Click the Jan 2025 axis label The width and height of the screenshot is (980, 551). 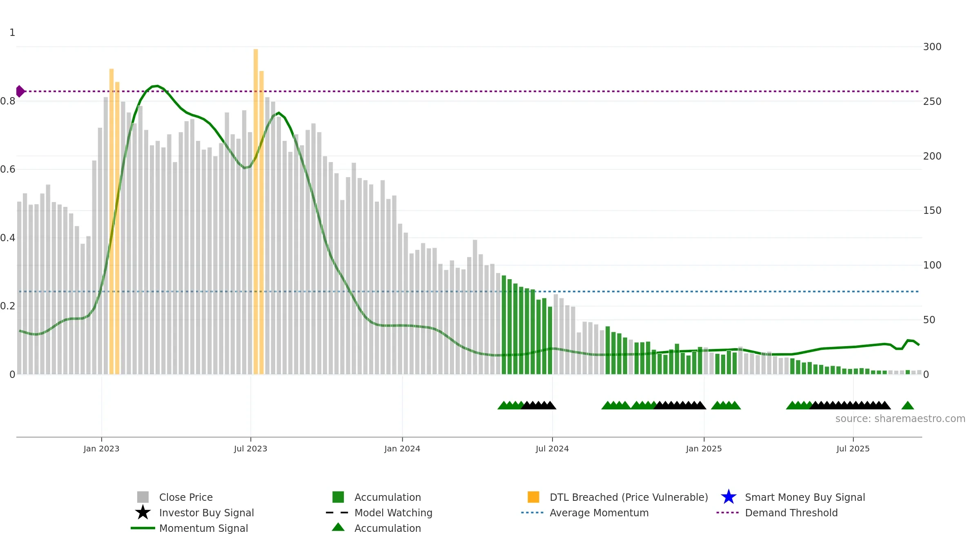(704, 449)
